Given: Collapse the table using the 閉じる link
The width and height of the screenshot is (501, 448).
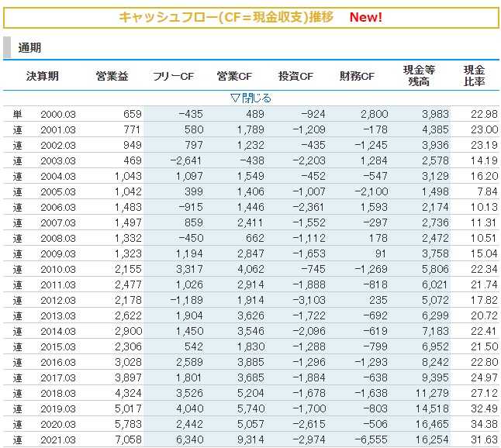Looking at the screenshot, I should click(x=250, y=98).
